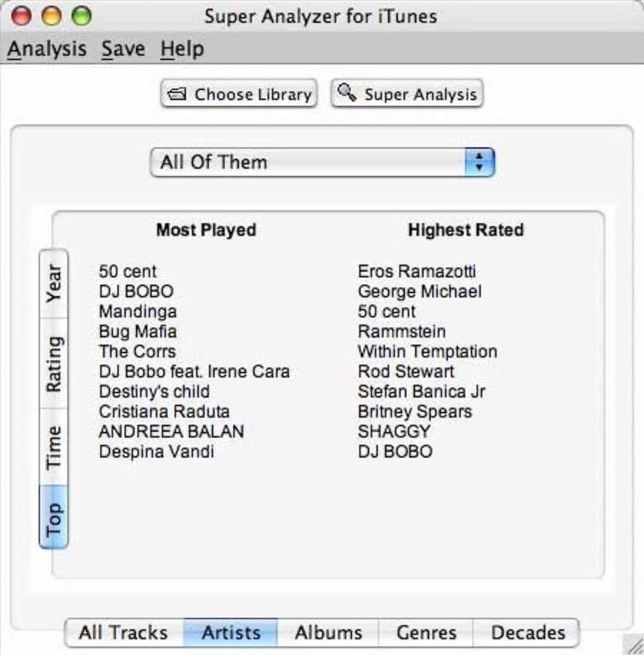This screenshot has height=655, width=644.
Task: Minimize window with the yellow button
Action: 51,16
